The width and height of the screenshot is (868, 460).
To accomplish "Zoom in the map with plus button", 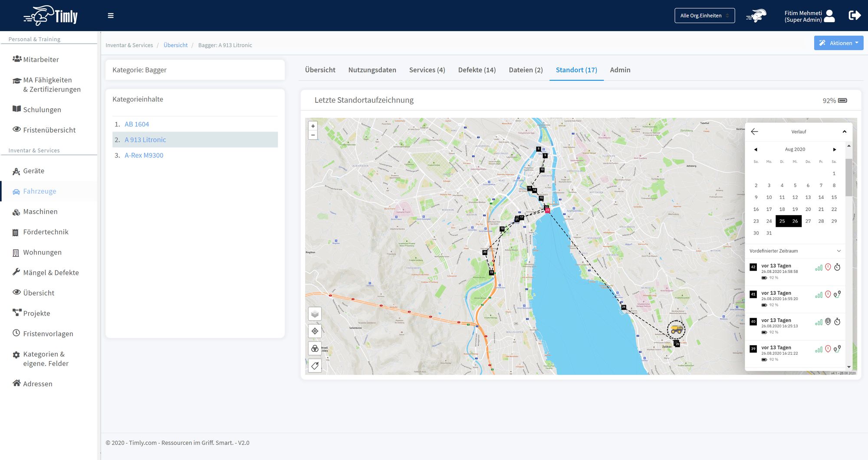I will coord(313,126).
